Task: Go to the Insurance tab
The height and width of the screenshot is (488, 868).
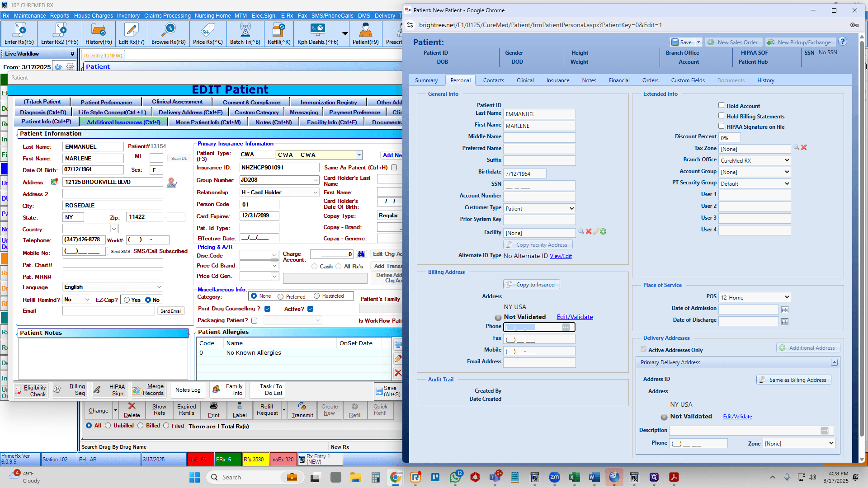Action: pos(558,80)
